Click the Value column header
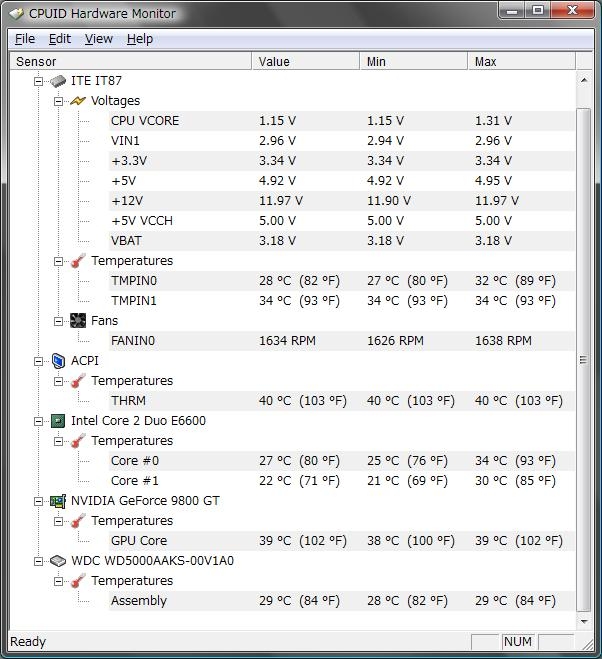 (306, 61)
